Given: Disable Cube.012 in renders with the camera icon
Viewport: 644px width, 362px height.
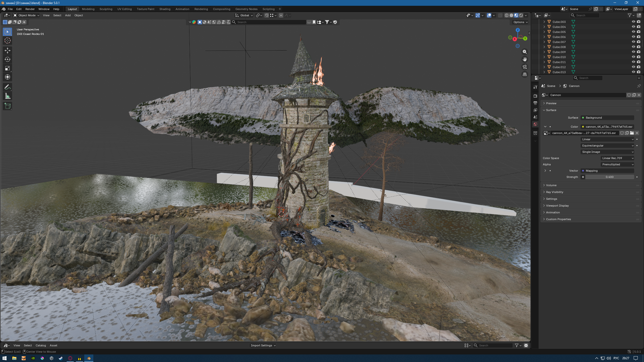Looking at the screenshot, I should (x=638, y=67).
